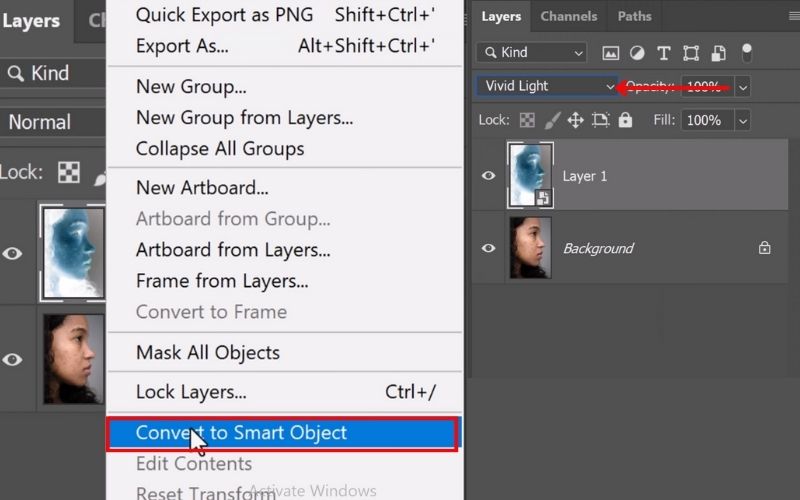
Task: Expand the Fill slider arrow
Action: (x=743, y=121)
